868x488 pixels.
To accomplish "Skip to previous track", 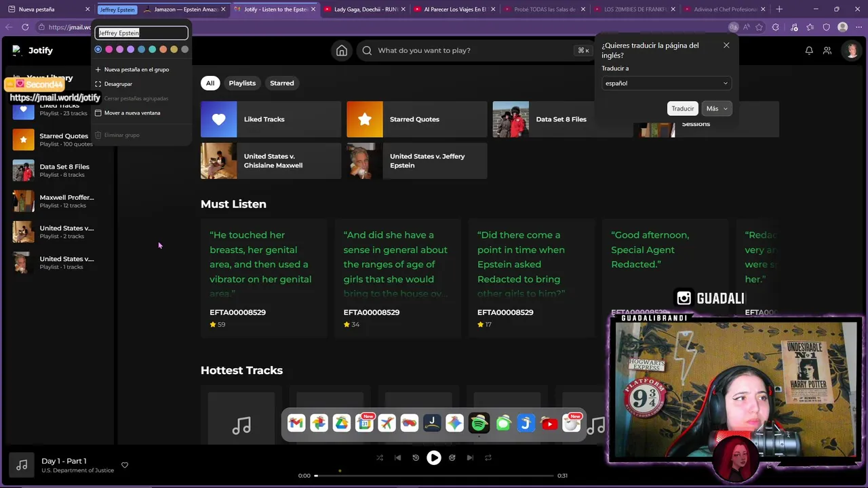I will pyautogui.click(x=398, y=457).
